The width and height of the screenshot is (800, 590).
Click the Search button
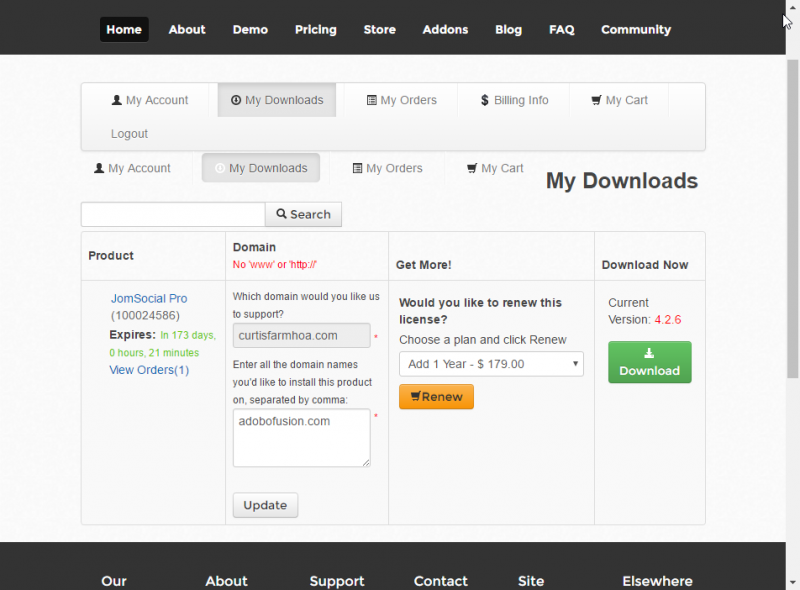coord(304,214)
